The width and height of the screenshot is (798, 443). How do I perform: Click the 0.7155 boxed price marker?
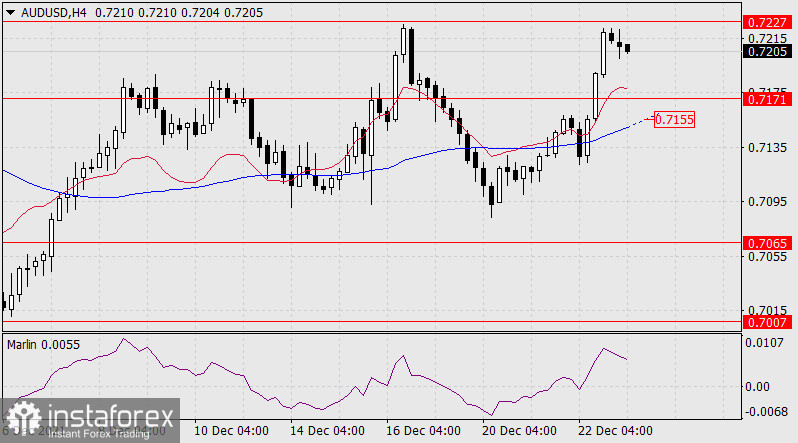(674, 120)
